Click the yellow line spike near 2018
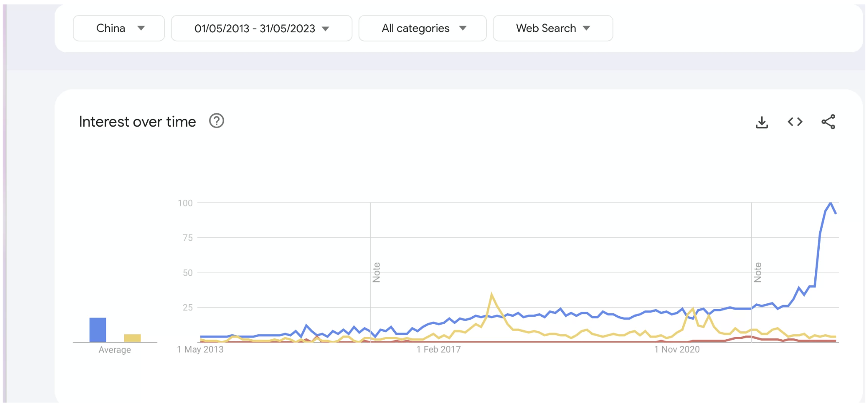Image resolution: width=868 pixels, height=411 pixels. pyautogui.click(x=492, y=294)
